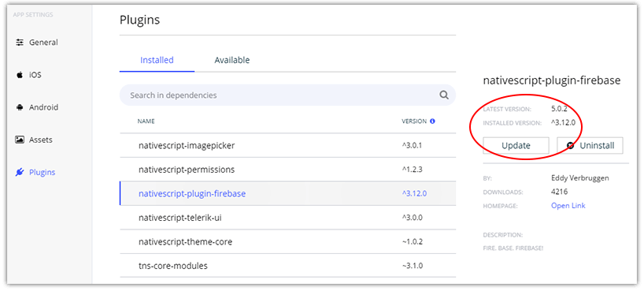The width and height of the screenshot is (644, 291).
Task: Click the Assets image icon
Action: click(20, 140)
